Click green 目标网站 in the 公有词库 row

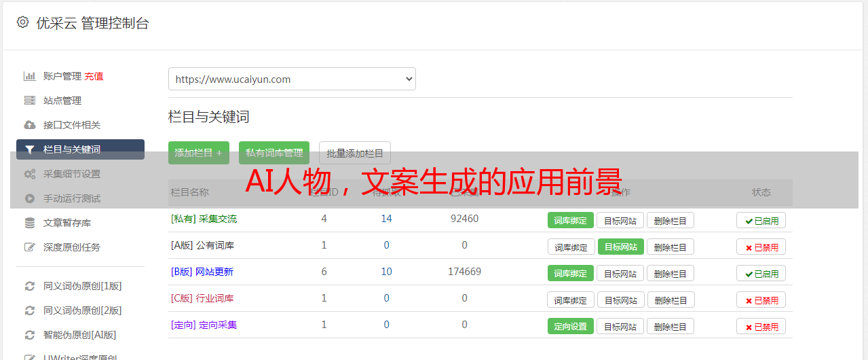pyautogui.click(x=621, y=247)
